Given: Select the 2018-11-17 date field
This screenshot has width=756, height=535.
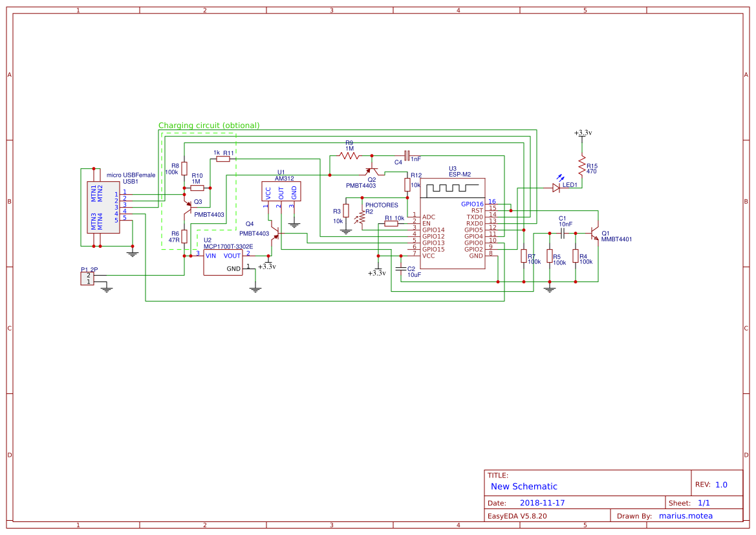Looking at the screenshot, I should pos(543,502).
